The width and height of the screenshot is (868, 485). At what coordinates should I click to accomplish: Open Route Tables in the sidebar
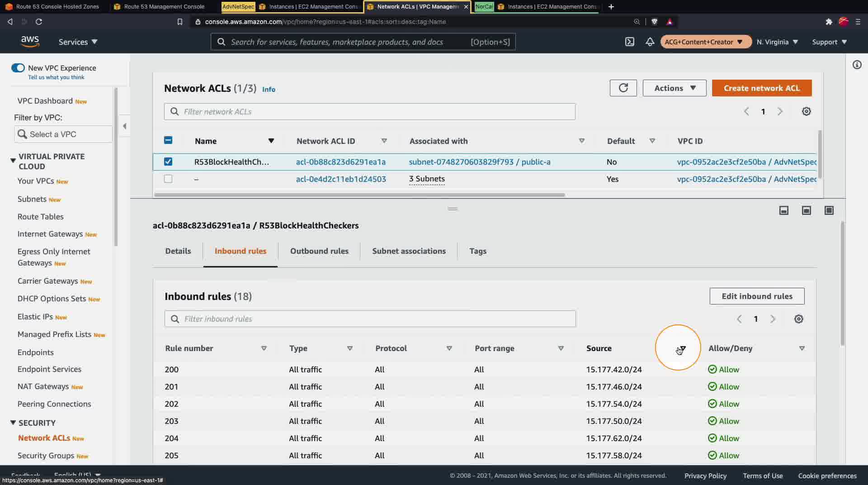(x=40, y=217)
